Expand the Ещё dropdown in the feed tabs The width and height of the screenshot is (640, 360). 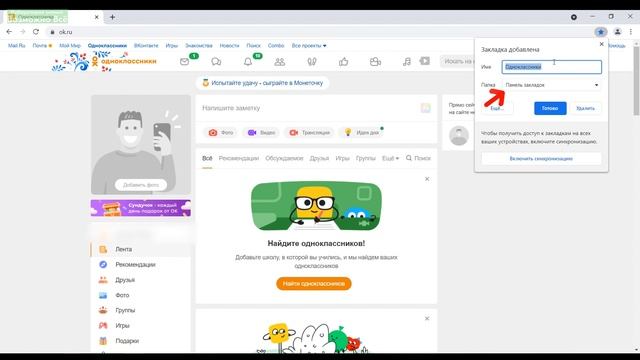390,158
